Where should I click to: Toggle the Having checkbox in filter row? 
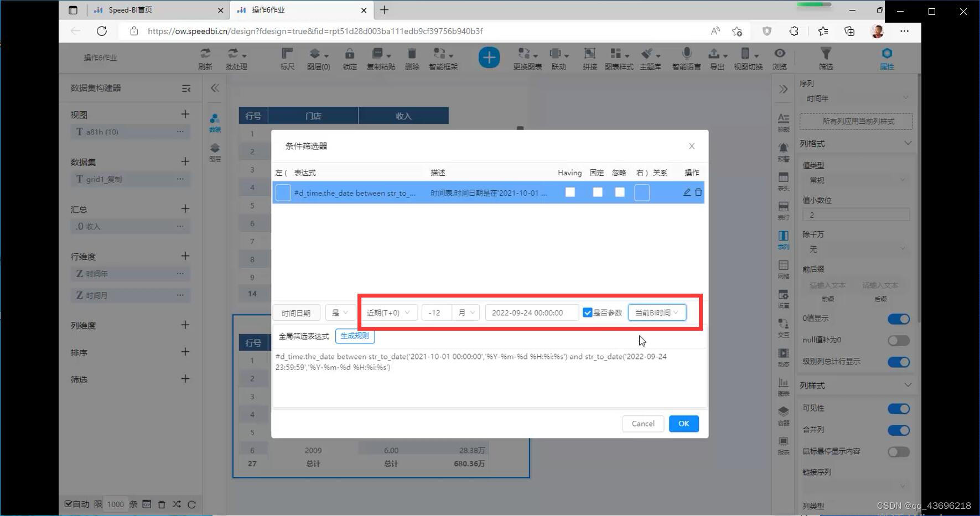570,192
